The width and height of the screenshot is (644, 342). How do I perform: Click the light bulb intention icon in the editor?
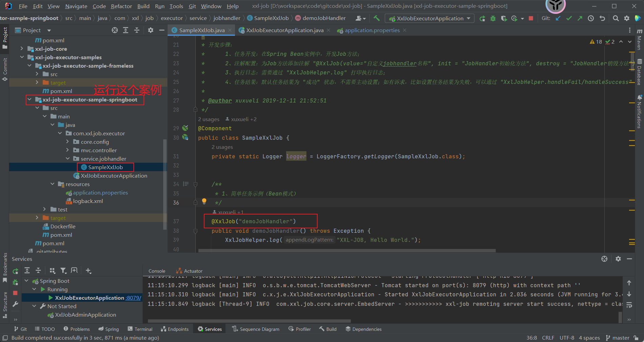(x=204, y=201)
